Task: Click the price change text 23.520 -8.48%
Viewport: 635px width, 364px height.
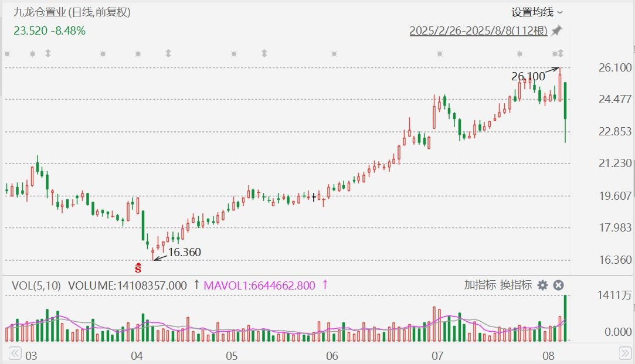Action: coord(49,30)
